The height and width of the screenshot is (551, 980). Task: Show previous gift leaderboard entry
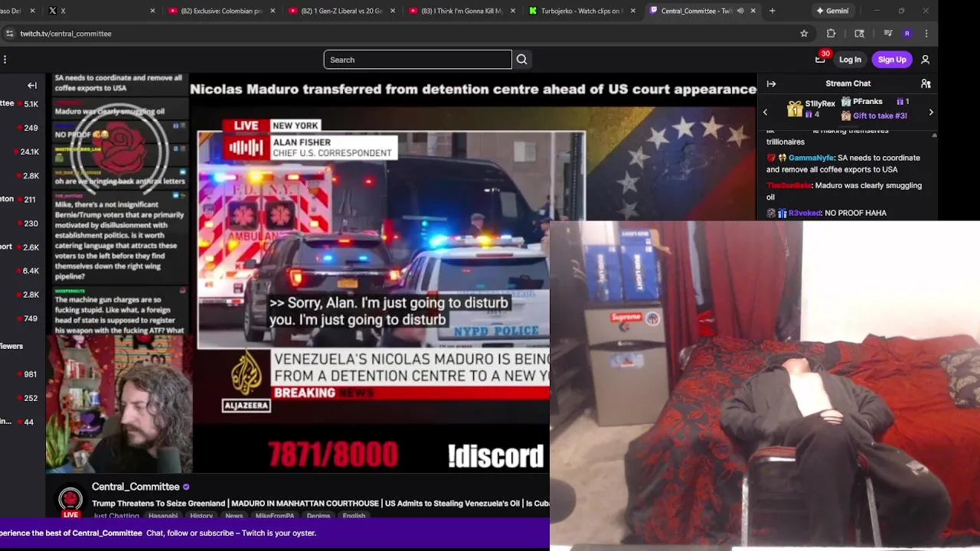point(765,112)
